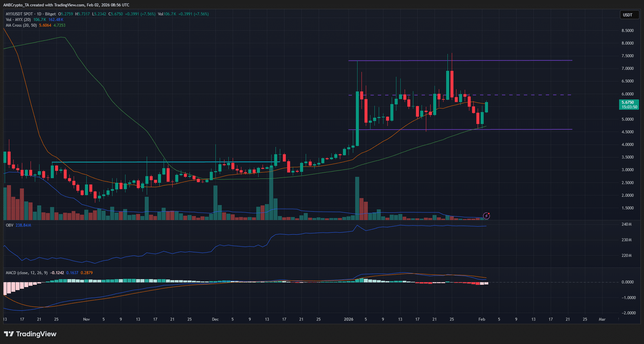Viewport: 644px width, 344px height.
Task: Click the purple lightning event icon
Action: coord(486,216)
